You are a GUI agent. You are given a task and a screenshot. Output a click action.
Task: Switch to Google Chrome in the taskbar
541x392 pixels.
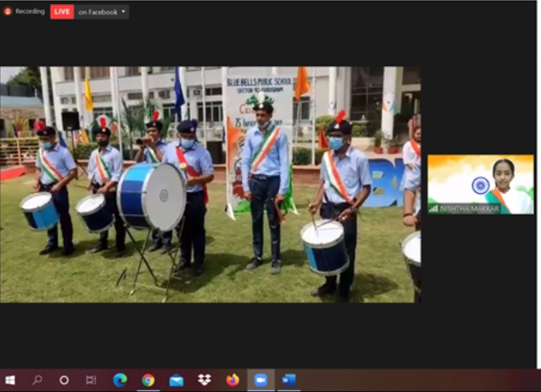click(x=148, y=380)
